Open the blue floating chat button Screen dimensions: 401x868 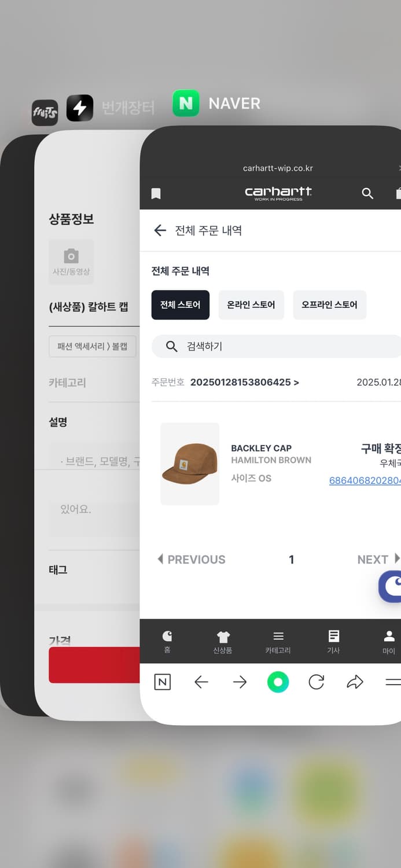pos(391,586)
